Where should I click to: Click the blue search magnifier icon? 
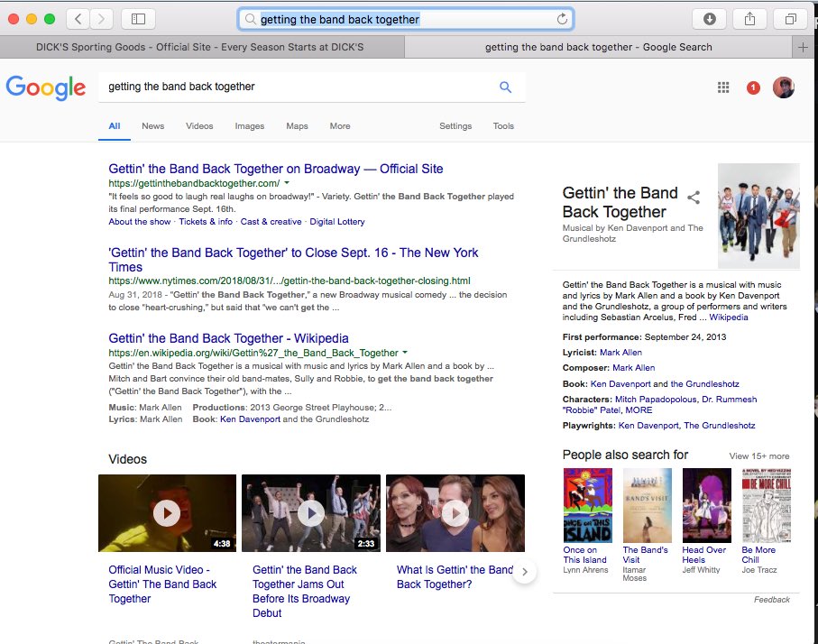coord(505,87)
